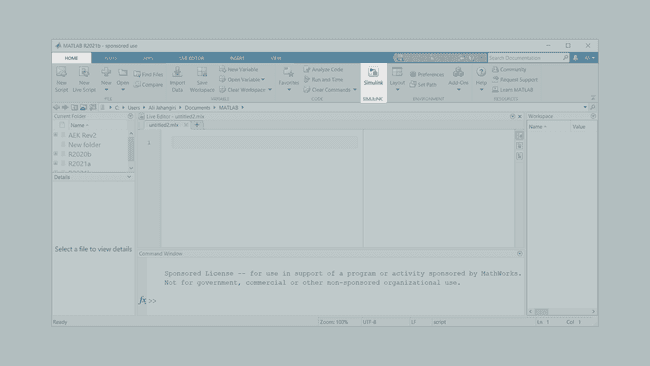Select the New folder item
650x366 pixels.
(85, 145)
